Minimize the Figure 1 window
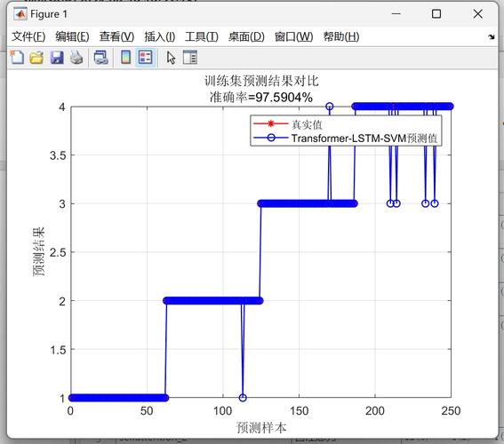Screen dimensions: 504x444 coord(396,14)
